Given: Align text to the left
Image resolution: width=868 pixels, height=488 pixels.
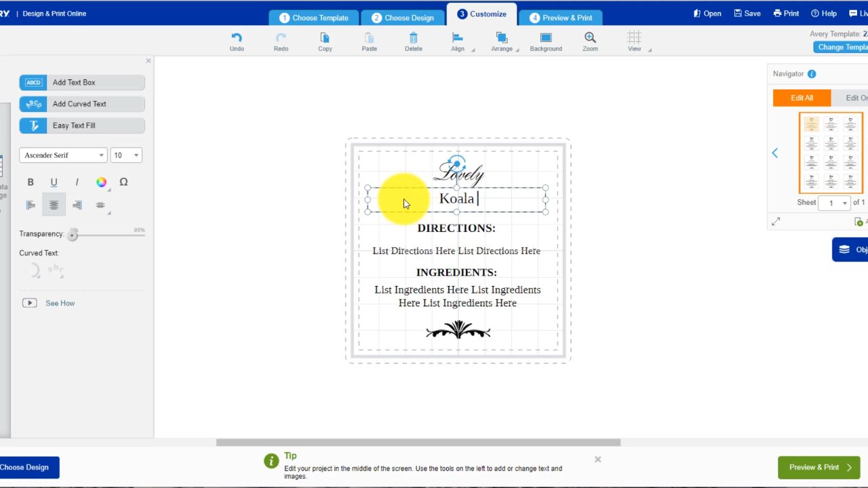Looking at the screenshot, I should pos(31,205).
